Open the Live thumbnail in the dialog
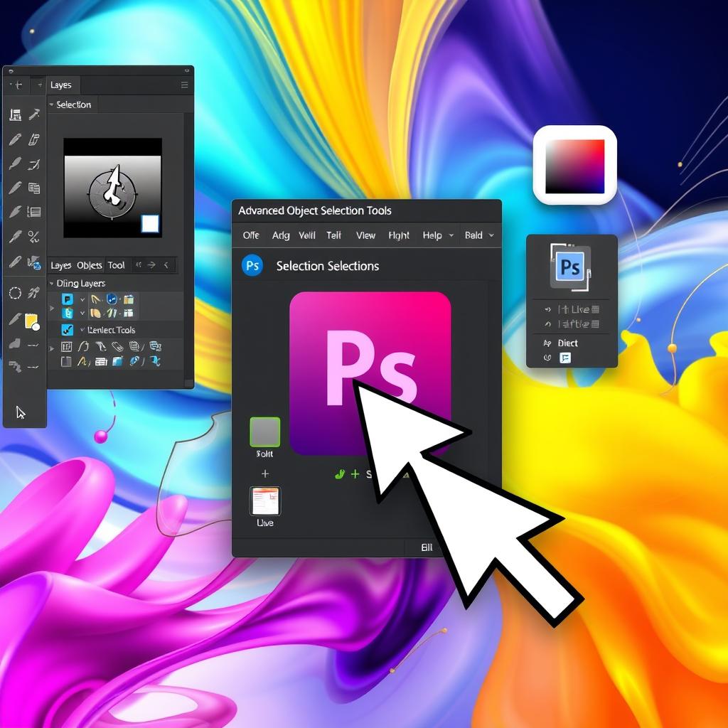Viewport: 728px width, 728px height. click(265, 501)
